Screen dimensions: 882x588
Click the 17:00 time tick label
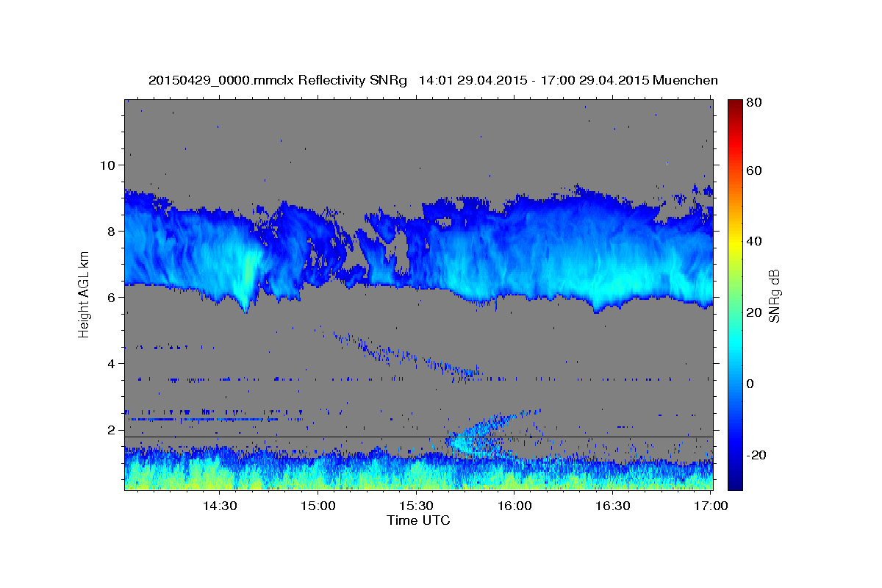tap(711, 506)
